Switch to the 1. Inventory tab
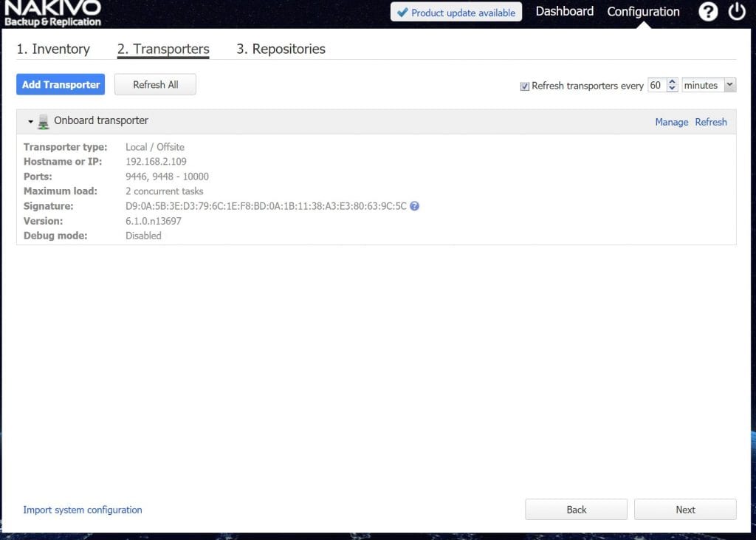Image resolution: width=756 pixels, height=540 pixels. pos(53,49)
